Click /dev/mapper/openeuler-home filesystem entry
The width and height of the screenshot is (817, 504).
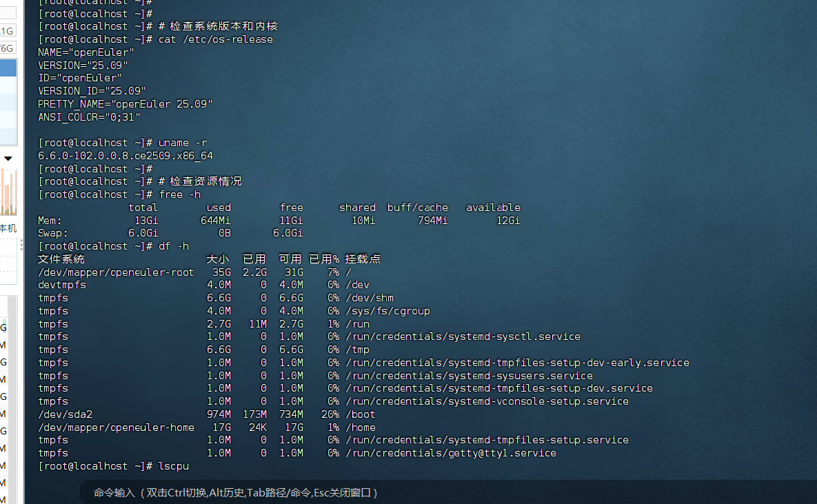pos(116,427)
